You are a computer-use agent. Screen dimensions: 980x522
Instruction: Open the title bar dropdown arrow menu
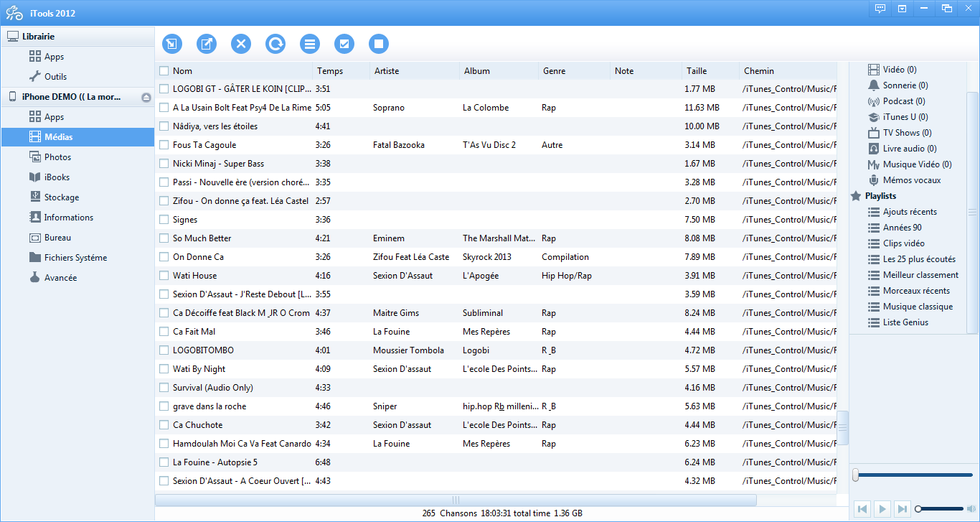point(902,9)
